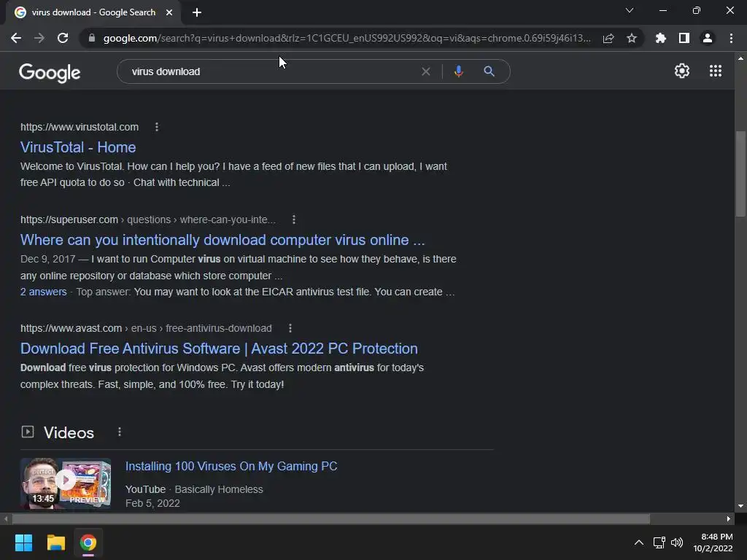The width and height of the screenshot is (747, 560).
Task: Open File Explorer from the taskbar
Action: 55,542
